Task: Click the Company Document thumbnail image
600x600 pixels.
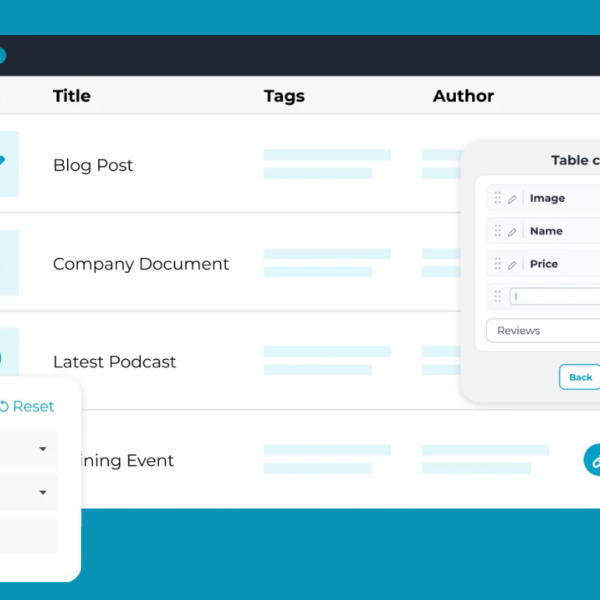Action: pos(9,263)
